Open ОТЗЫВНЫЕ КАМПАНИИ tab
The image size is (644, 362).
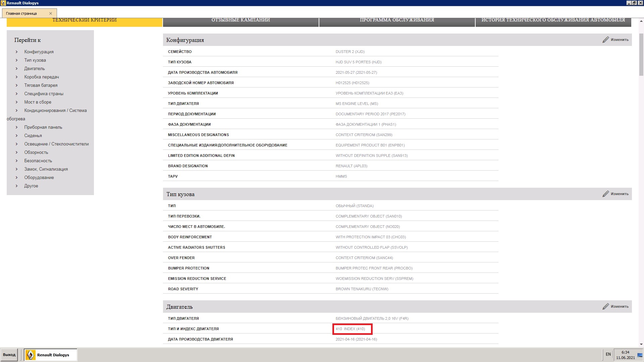[240, 22]
